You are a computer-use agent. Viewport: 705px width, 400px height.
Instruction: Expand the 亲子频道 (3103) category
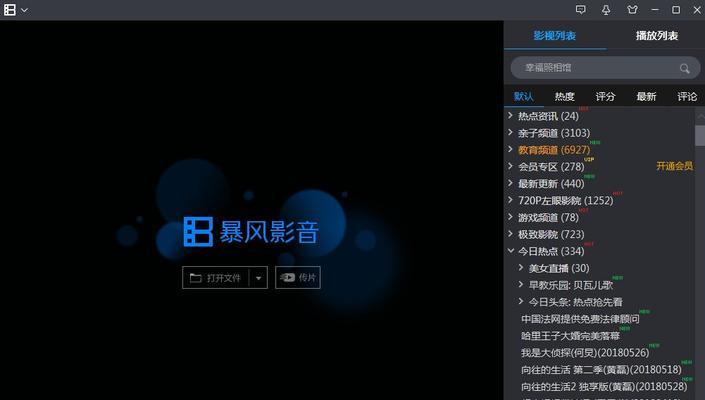click(510, 132)
